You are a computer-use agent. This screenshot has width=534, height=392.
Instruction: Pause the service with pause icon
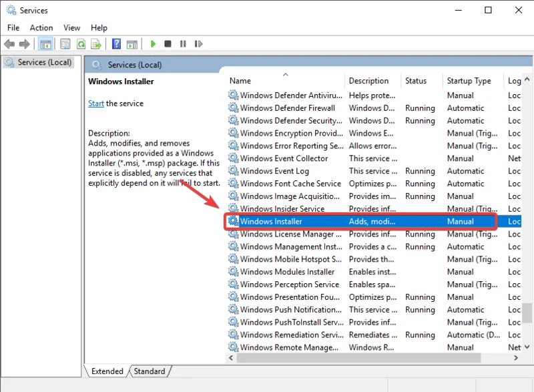point(183,44)
